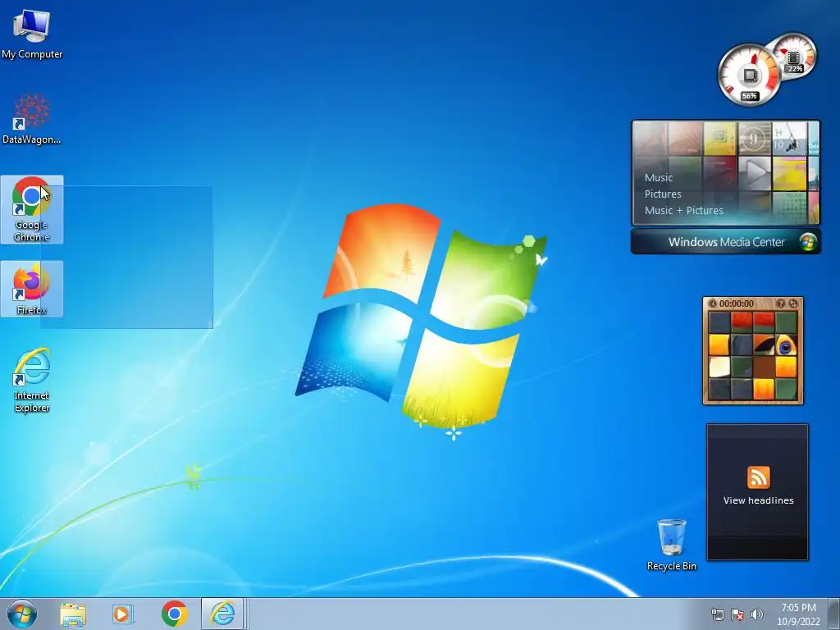840x630 pixels.
Task: Open the Recycle Bin icon
Action: (x=671, y=545)
